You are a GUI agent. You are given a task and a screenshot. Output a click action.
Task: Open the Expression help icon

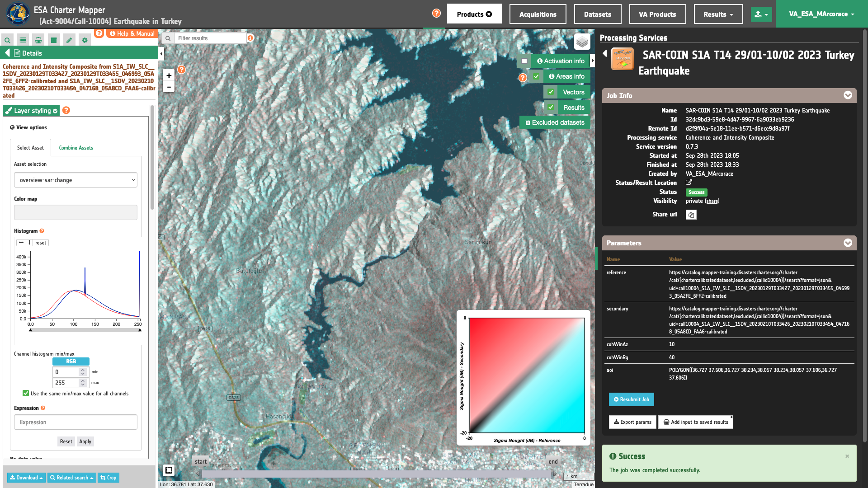pyautogui.click(x=43, y=408)
